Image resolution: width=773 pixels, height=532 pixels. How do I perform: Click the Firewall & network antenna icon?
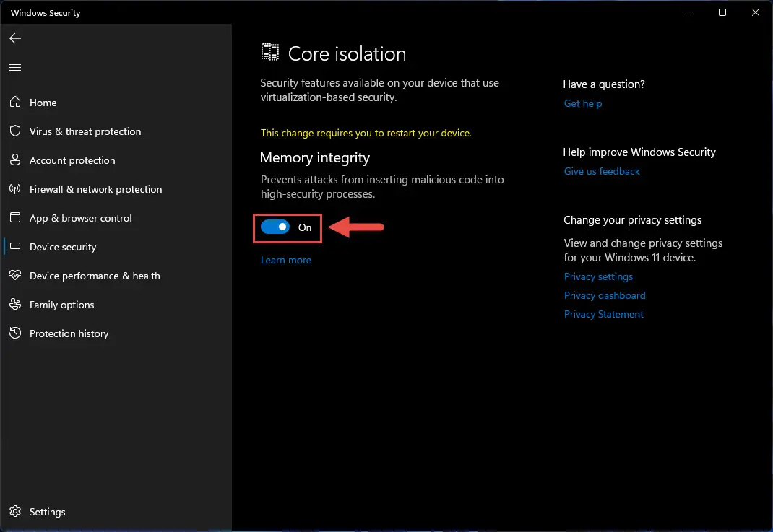click(15, 188)
